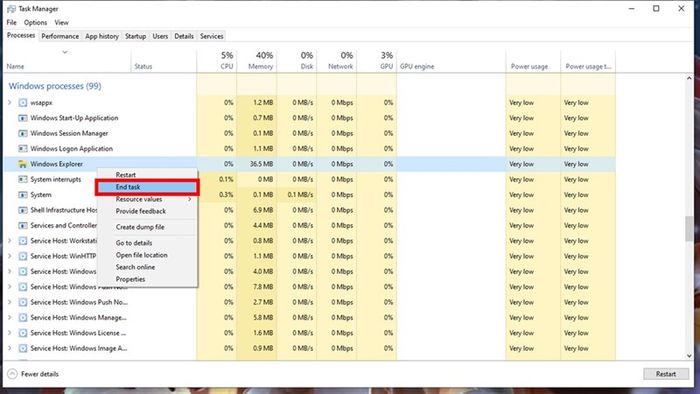Viewport: 700px width, 394px height.
Task: Click the Task Manager title bar icon
Action: click(x=11, y=9)
